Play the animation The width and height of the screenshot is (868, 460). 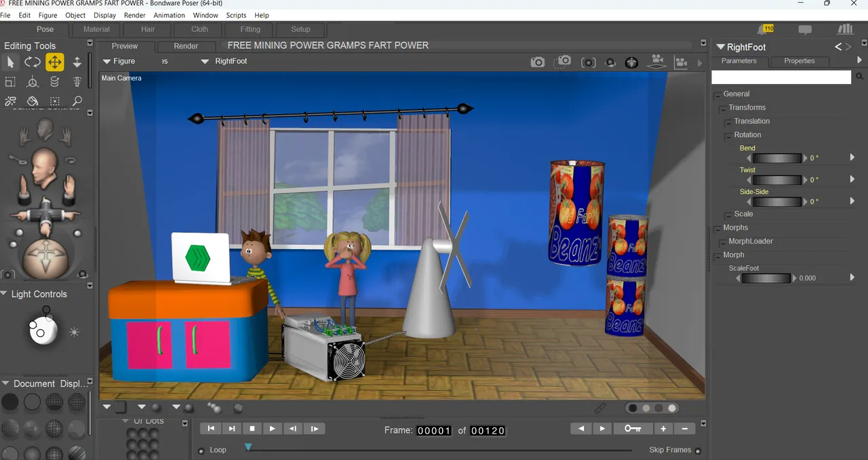coord(272,428)
